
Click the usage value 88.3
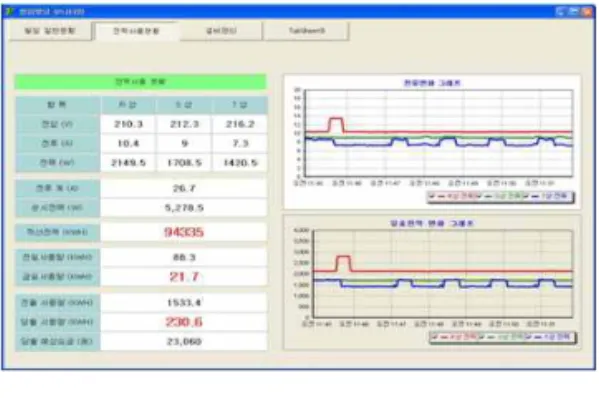point(184,257)
